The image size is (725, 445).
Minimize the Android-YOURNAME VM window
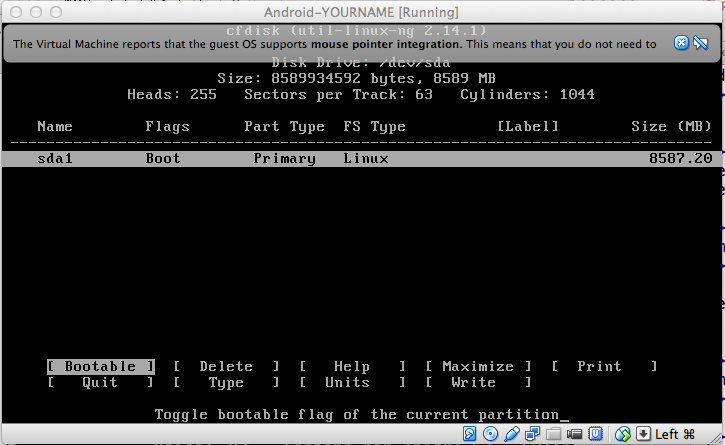click(36, 12)
